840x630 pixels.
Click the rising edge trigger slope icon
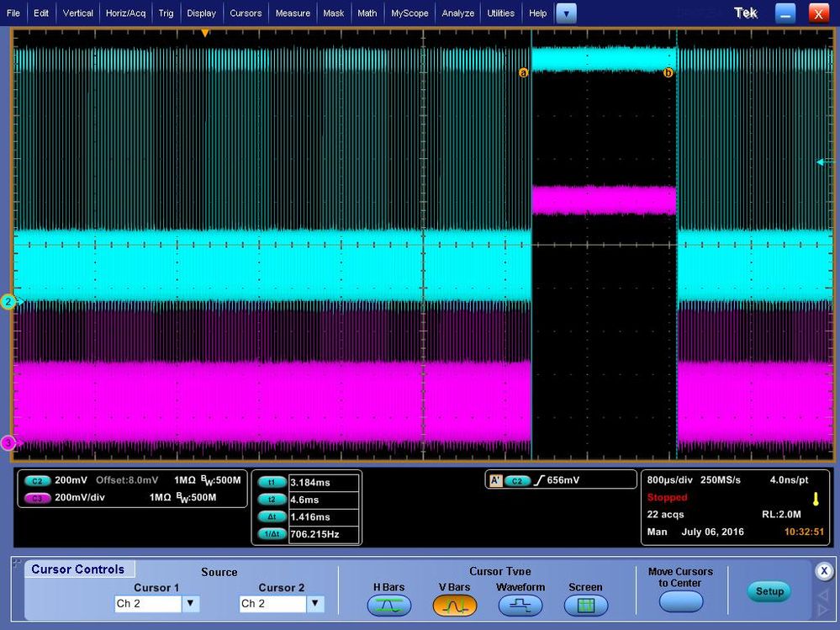pyautogui.click(x=538, y=480)
